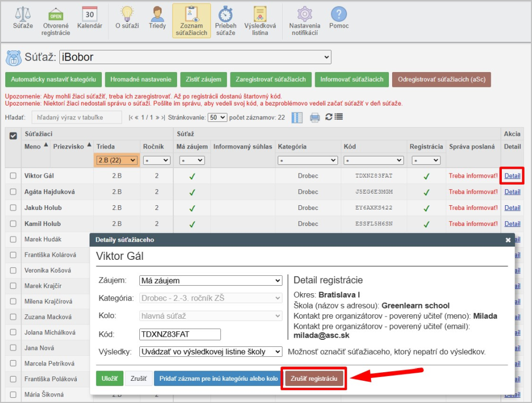Select the checkbox next to Jakub Holub

[14, 208]
